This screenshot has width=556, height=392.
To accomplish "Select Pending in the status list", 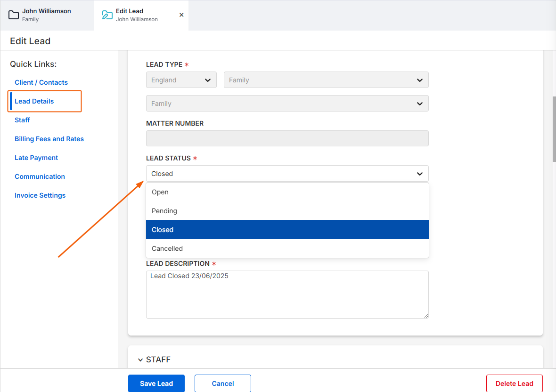I will click(x=287, y=211).
